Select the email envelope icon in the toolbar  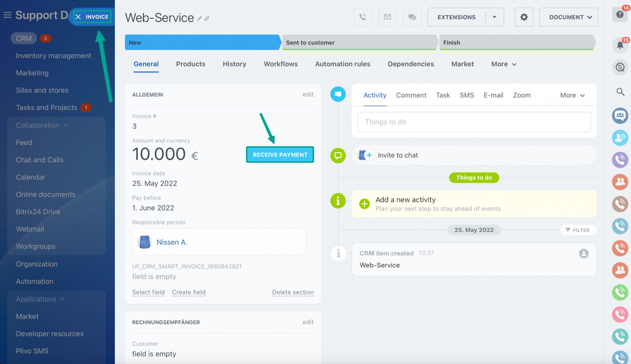pos(388,17)
